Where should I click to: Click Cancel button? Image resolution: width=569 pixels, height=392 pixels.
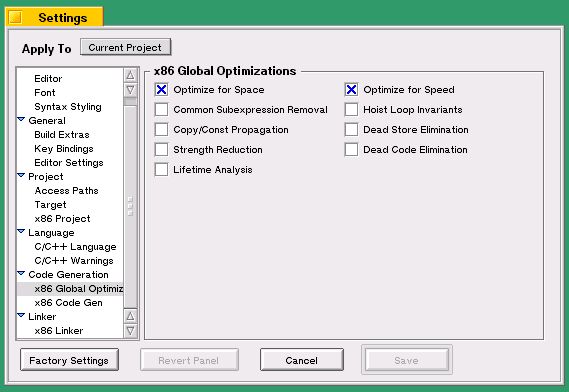tap(302, 360)
